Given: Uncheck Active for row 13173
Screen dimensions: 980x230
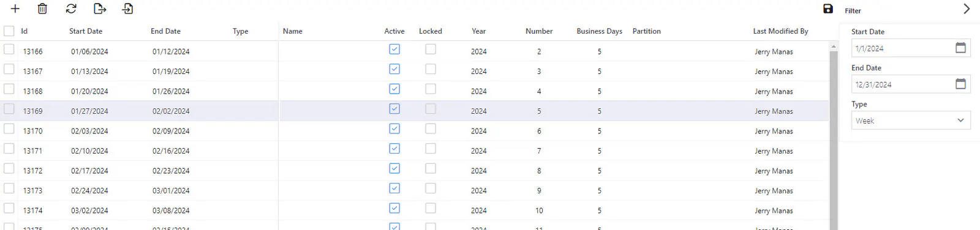Looking at the screenshot, I should tap(394, 188).
